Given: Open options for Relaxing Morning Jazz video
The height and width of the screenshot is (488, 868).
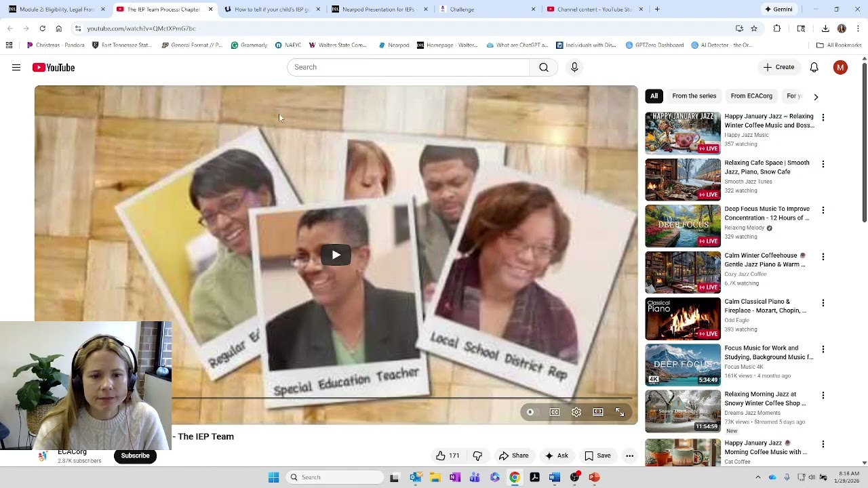Looking at the screenshot, I should 823,395.
